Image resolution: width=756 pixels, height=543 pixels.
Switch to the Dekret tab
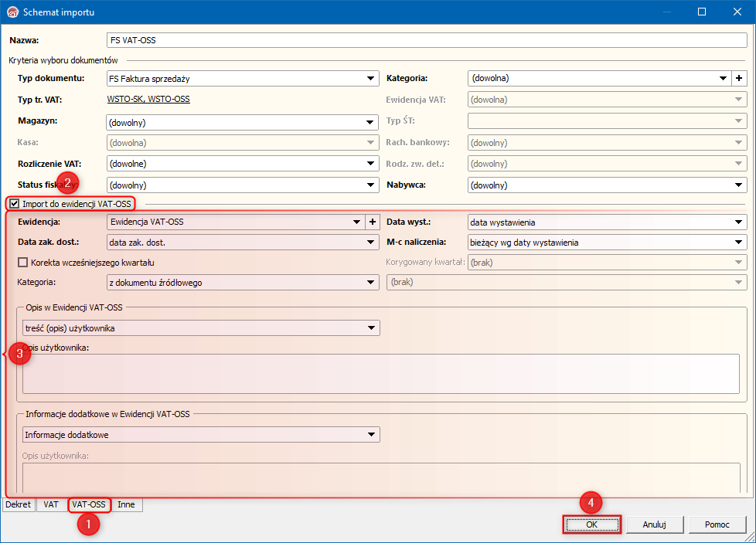[19, 504]
